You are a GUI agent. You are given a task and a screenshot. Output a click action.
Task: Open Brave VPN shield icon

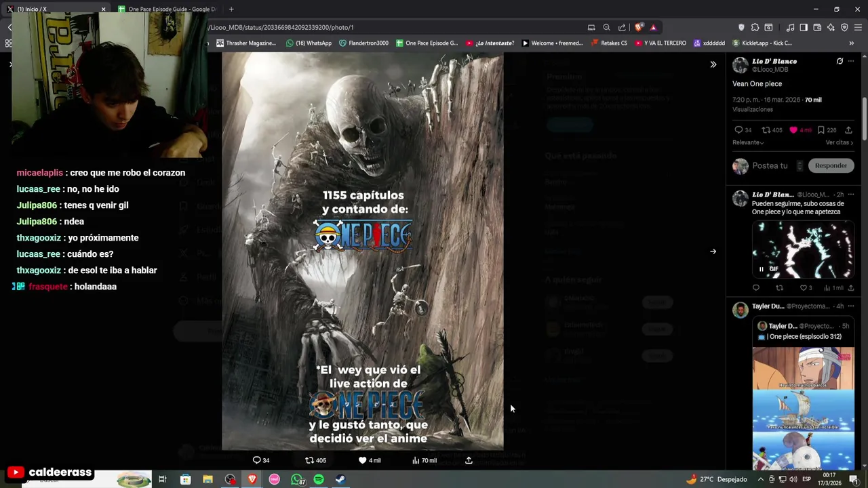coord(844,27)
